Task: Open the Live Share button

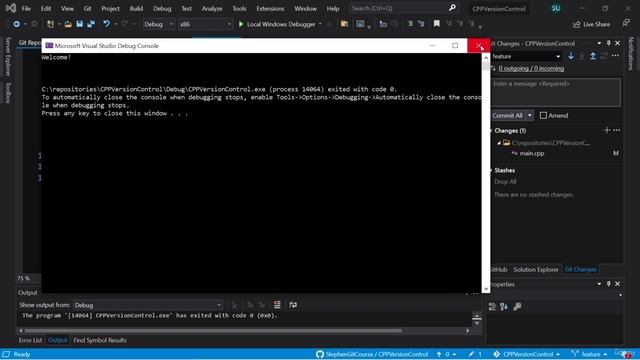Action: pos(591,24)
